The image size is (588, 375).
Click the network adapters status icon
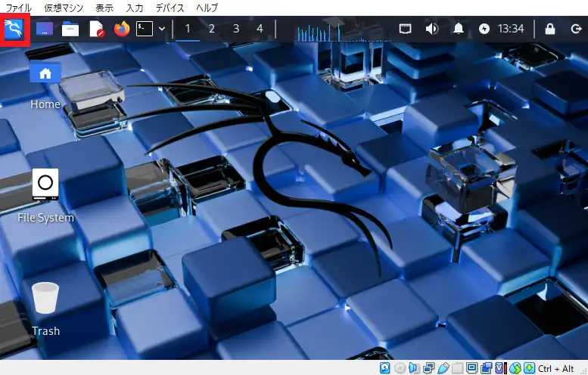pyautogui.click(x=428, y=368)
